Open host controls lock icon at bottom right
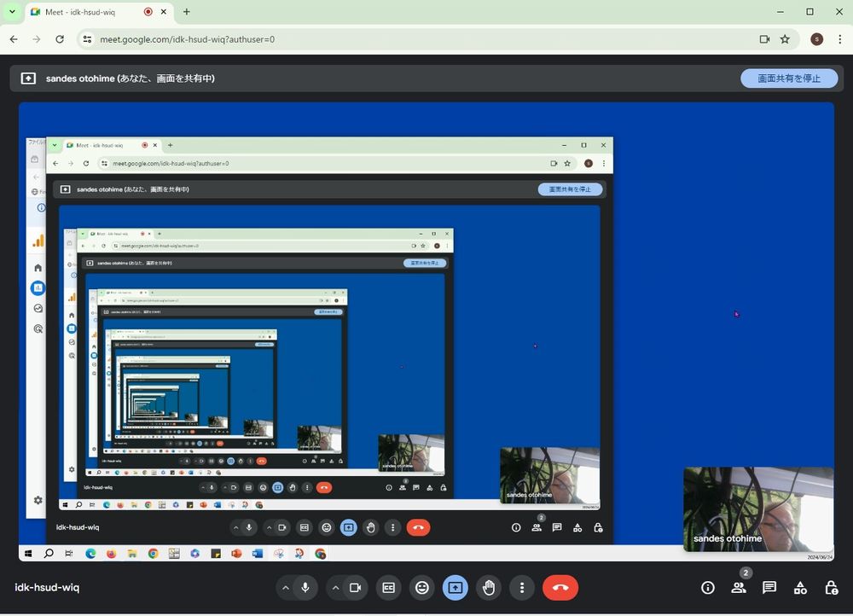This screenshot has height=616, width=853. (x=831, y=588)
